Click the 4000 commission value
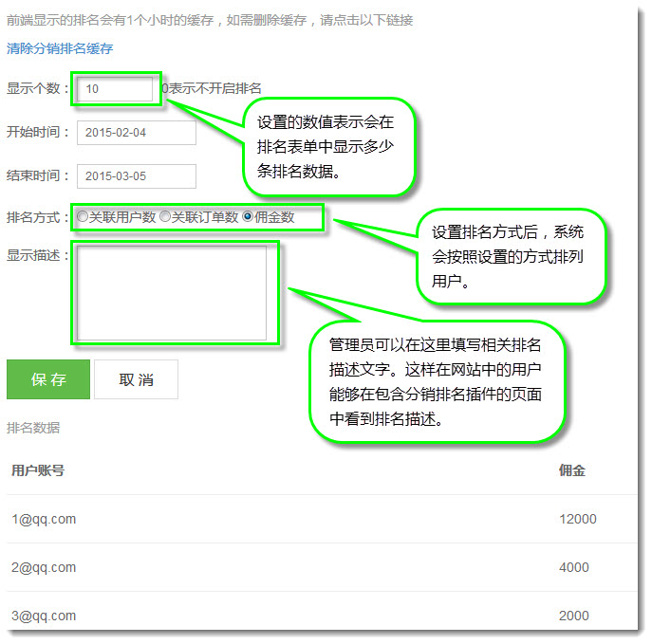652x644 pixels. [x=573, y=567]
